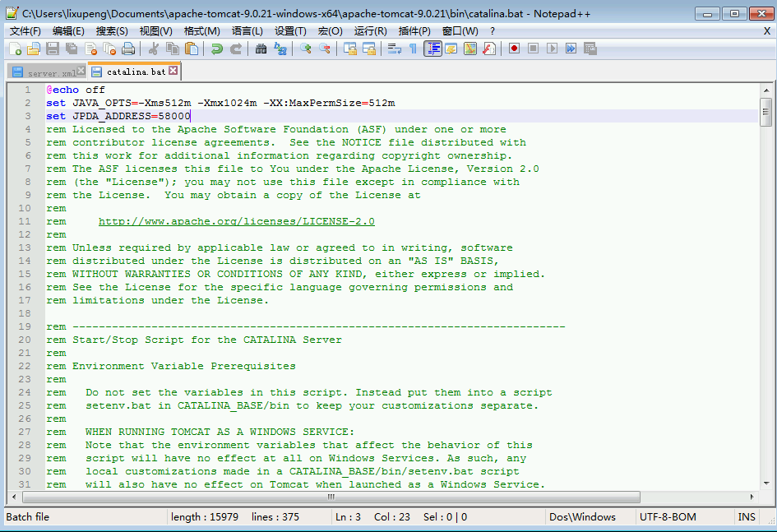This screenshot has width=777, height=532.
Task: Open the 格式(M) menu
Action: [x=202, y=31]
